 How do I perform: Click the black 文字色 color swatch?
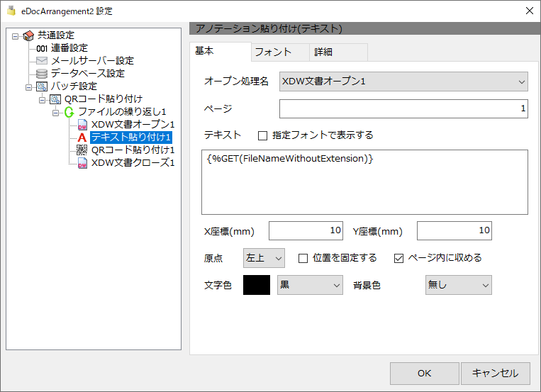point(257,285)
